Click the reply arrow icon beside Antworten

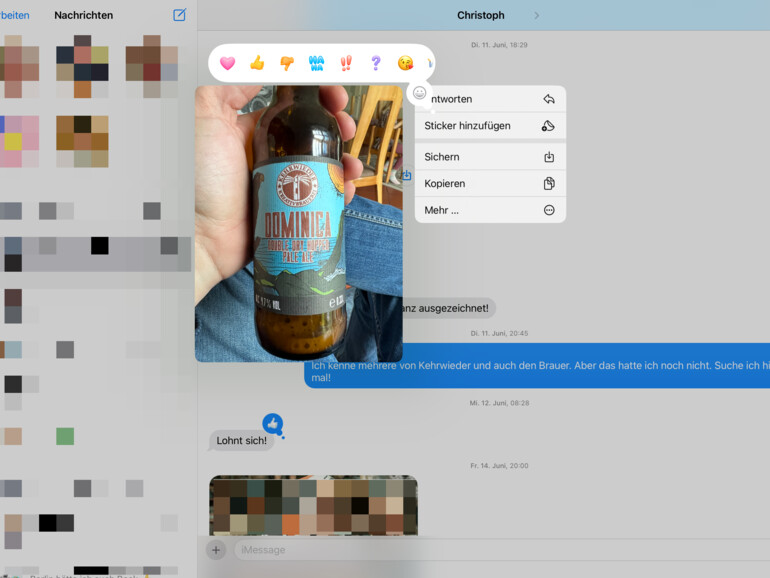(x=549, y=99)
